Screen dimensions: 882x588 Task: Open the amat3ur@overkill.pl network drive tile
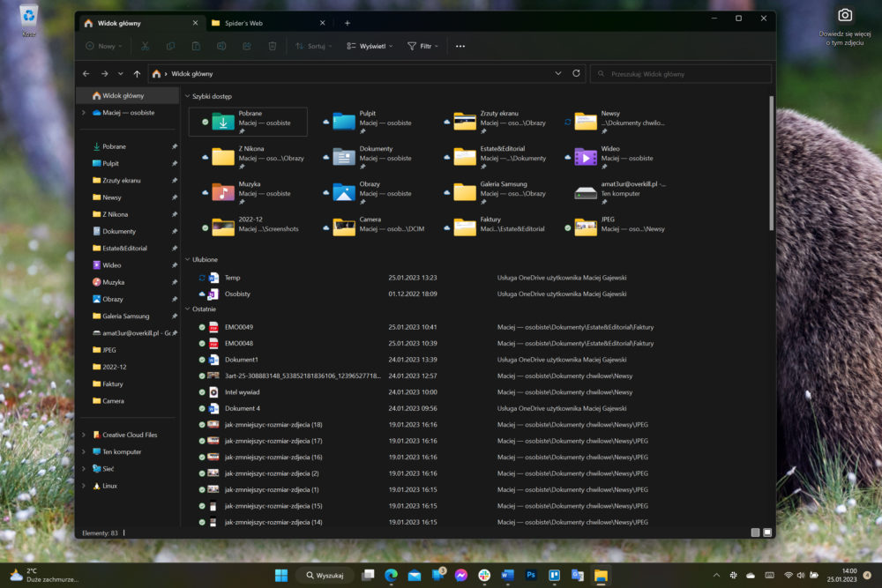(x=619, y=193)
